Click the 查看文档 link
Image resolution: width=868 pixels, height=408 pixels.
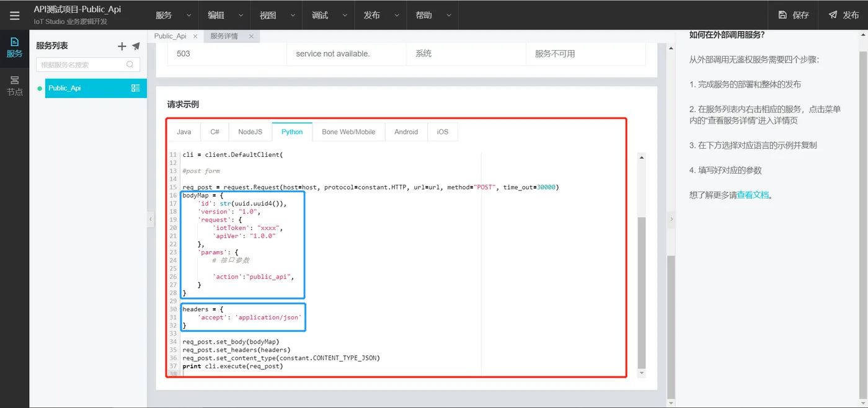(753, 195)
